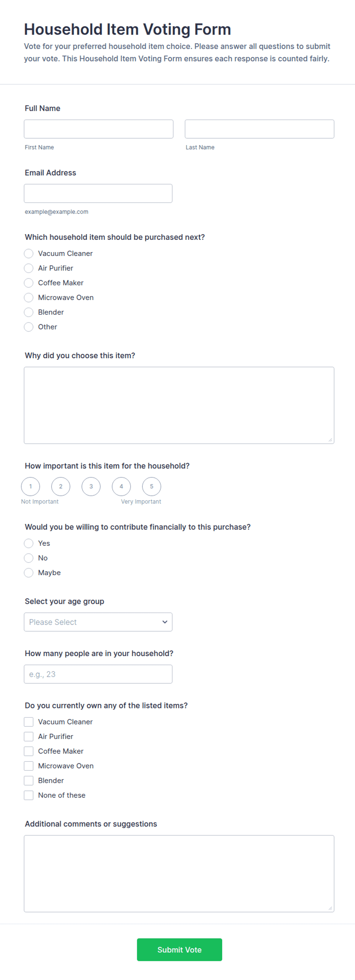The image size is (355, 980).
Task: Set importance rating to 1
Action: 31,487
